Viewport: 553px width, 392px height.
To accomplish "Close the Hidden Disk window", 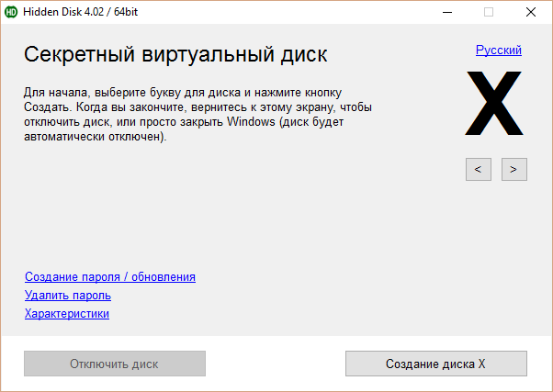I will point(530,12).
